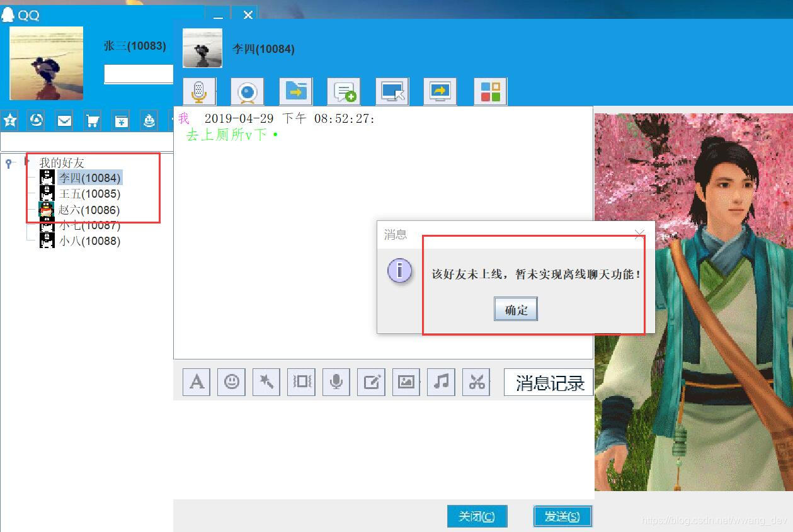
Task: Open the screen sharing icon
Action: tap(440, 91)
